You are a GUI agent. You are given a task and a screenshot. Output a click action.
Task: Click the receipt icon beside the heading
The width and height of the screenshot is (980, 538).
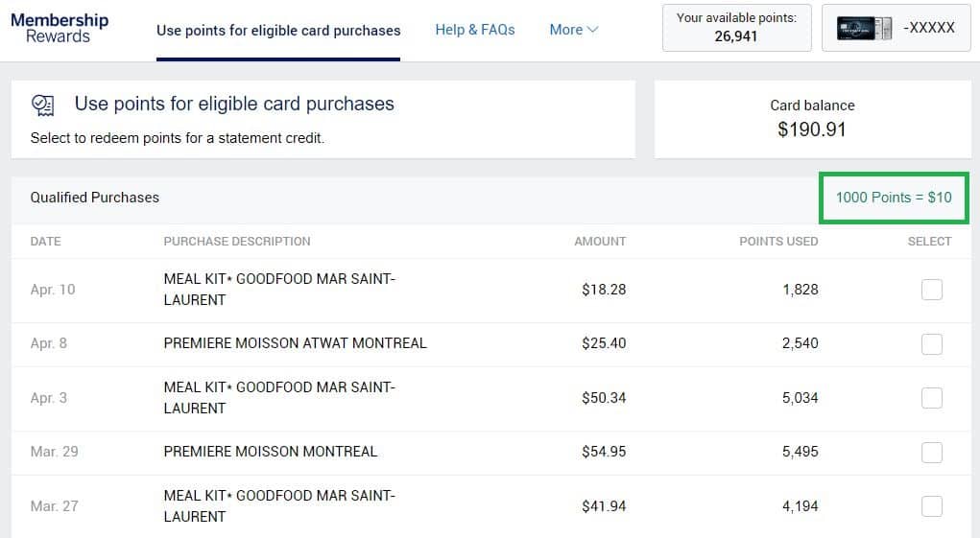43,105
